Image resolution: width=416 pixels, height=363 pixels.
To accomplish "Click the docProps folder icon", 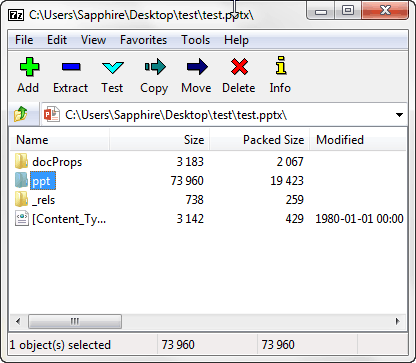I will tap(21, 161).
